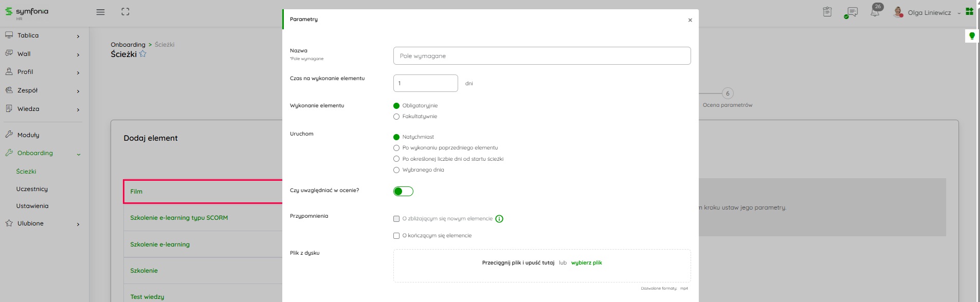Open Ustawienia in the sidebar
Screen dimensions: 980x302
pos(32,206)
